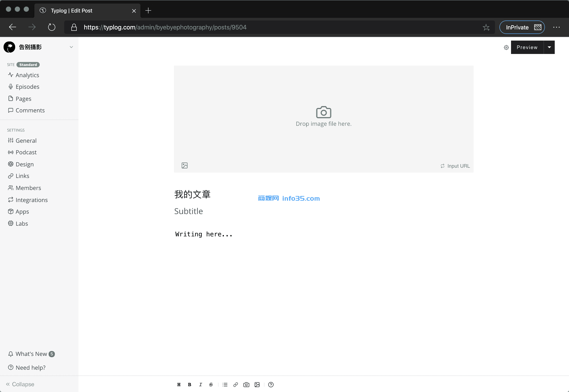Image resolution: width=569 pixels, height=392 pixels.
Task: Open post settings via the gear icon
Action: click(506, 47)
